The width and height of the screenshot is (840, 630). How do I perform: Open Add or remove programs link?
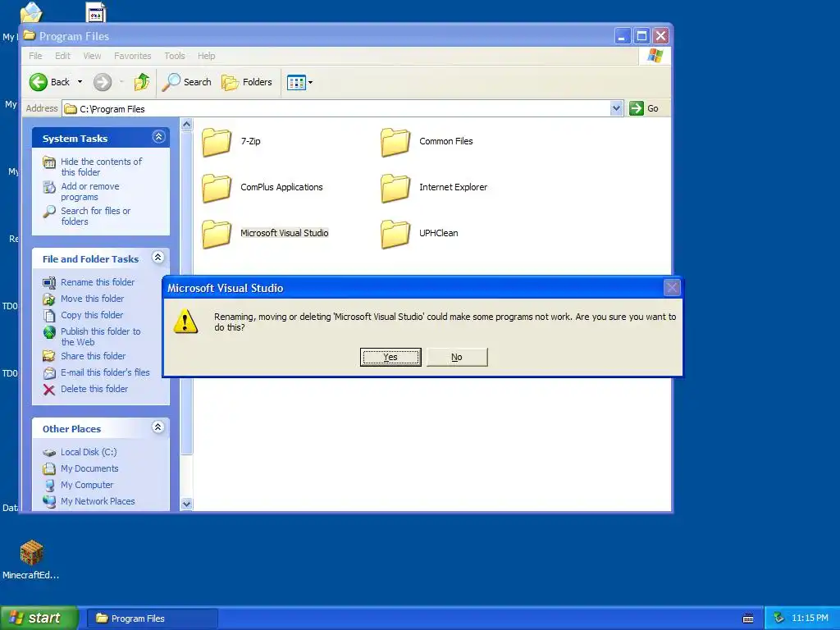pyautogui.click(x=90, y=191)
